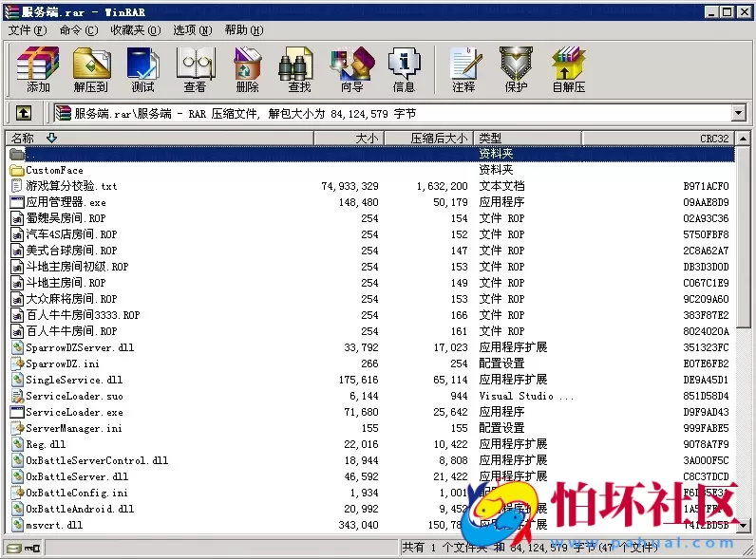Viewport: 756px width, 559px height.
Task: Click the address bar path field
Action: click(392, 114)
